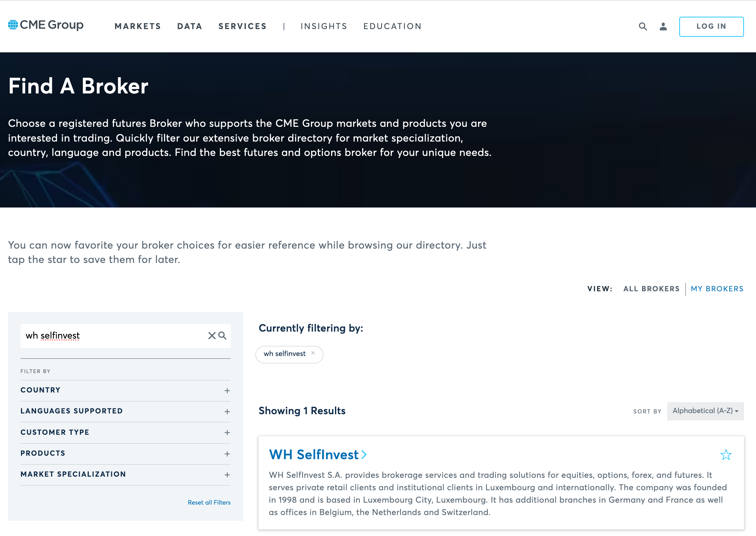756x536 pixels.
Task: Click the user profile icon
Action: (x=663, y=26)
